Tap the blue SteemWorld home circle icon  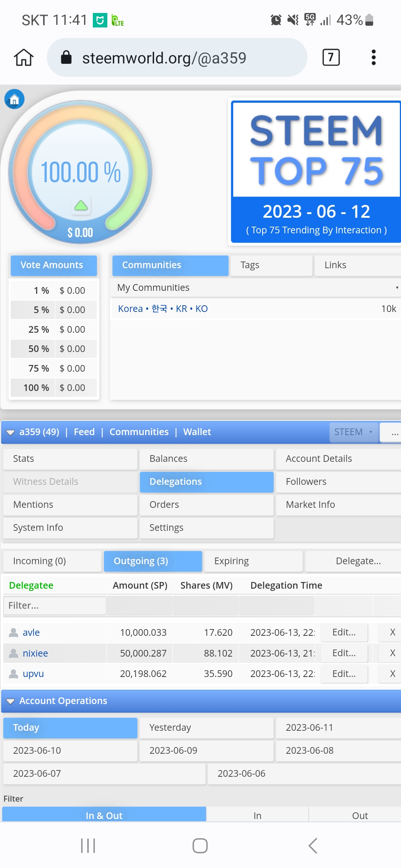[14, 99]
